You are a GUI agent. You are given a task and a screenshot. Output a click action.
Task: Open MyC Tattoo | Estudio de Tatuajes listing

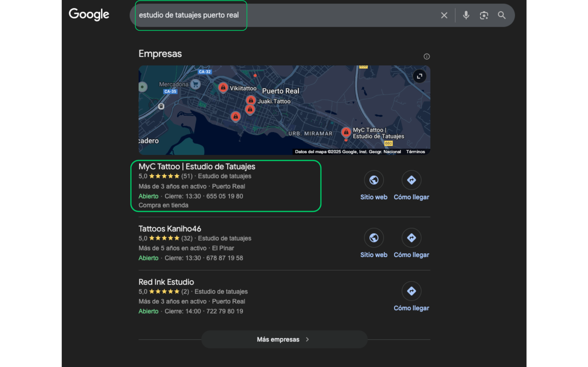[197, 166]
